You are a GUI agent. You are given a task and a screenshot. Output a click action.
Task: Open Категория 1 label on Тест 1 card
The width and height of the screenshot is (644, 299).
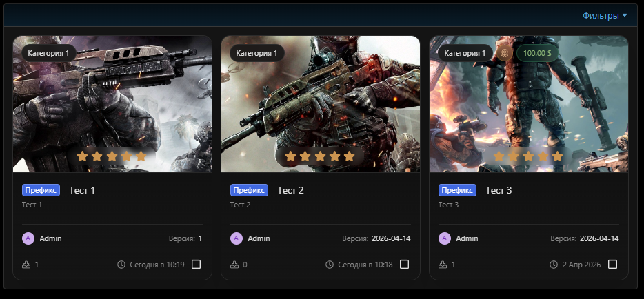[49, 53]
